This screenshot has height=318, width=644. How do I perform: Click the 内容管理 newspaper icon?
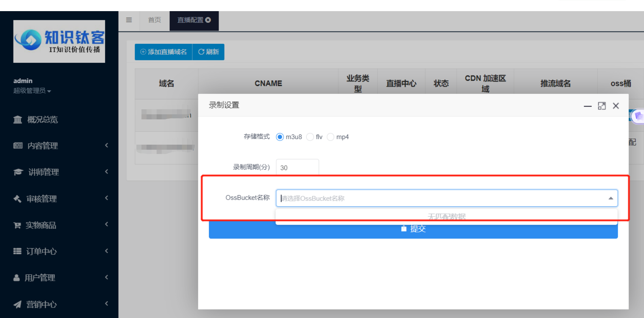pos(18,146)
